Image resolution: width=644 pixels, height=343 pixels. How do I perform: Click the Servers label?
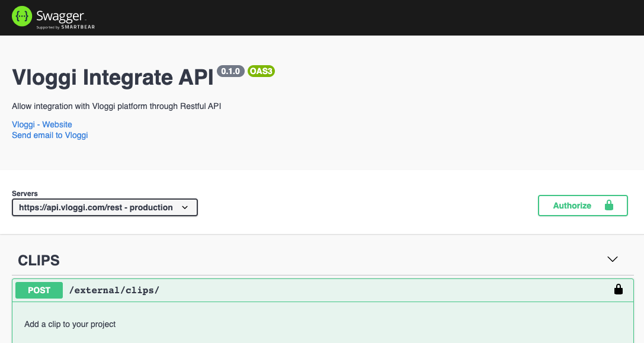point(25,194)
